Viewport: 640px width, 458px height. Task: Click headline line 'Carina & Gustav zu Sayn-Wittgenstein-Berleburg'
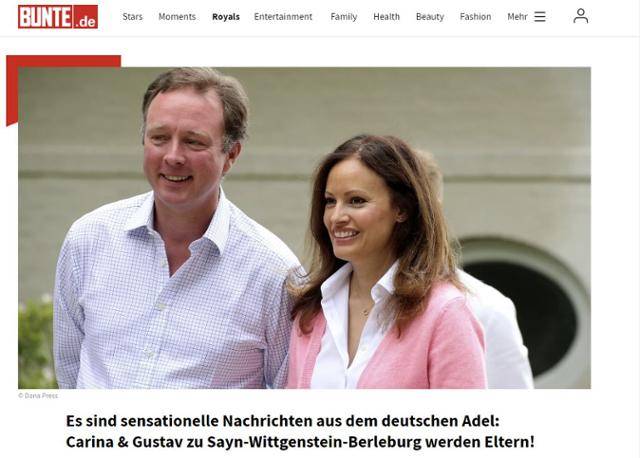[300, 442]
